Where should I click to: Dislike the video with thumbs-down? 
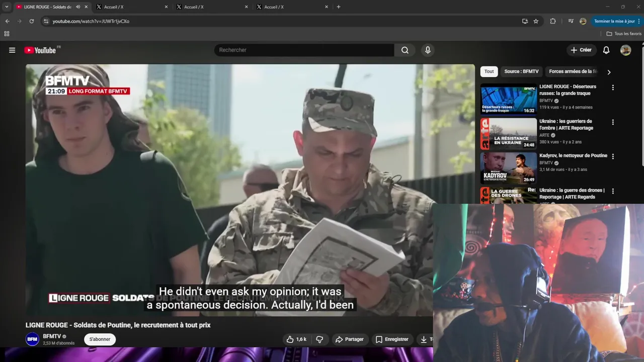[319, 339]
